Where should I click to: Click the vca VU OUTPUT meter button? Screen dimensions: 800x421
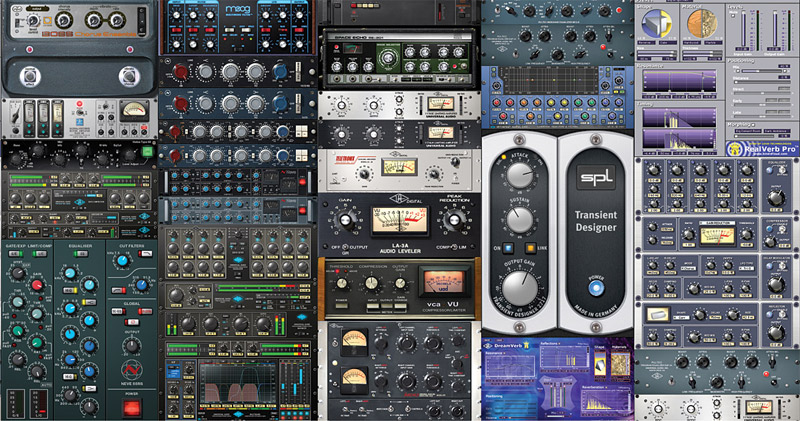387,306
